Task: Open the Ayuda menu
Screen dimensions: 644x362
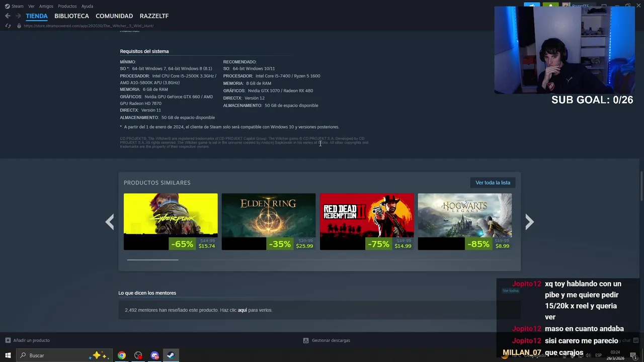Action: 87,6
